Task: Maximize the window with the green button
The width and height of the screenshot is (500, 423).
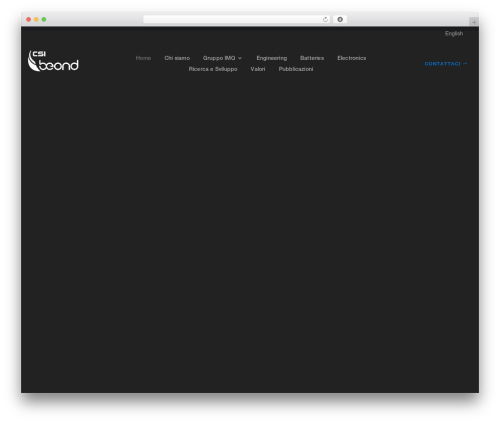Action: coord(44,19)
